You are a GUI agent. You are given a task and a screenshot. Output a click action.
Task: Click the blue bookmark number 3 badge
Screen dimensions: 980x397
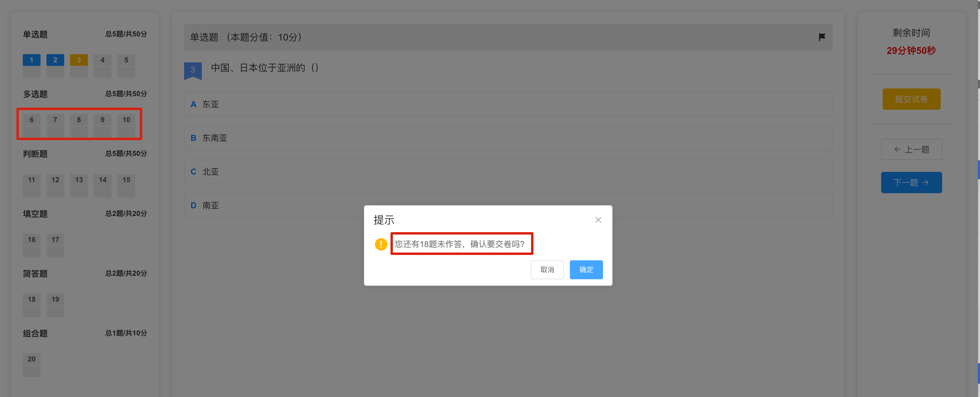[193, 71]
